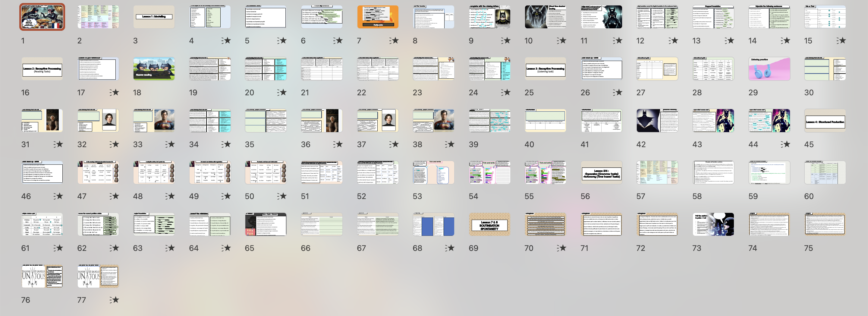Open the 'Narrow reading' slide 18 thumbnail
The height and width of the screenshot is (316, 868).
154,69
